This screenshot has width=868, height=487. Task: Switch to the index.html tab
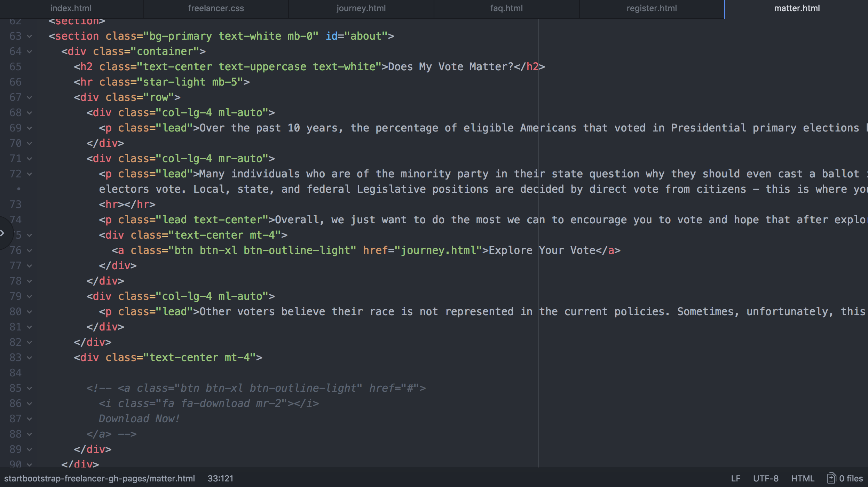click(71, 8)
